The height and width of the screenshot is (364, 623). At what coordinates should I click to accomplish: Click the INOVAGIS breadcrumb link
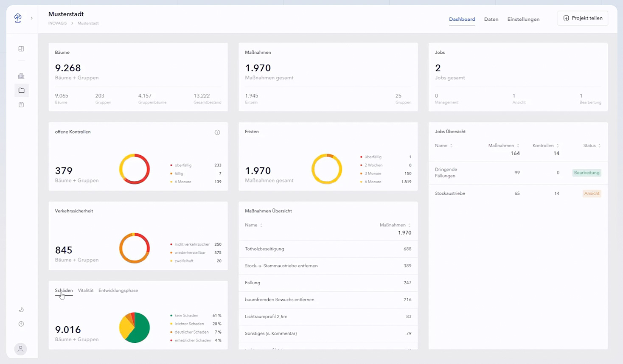click(57, 23)
